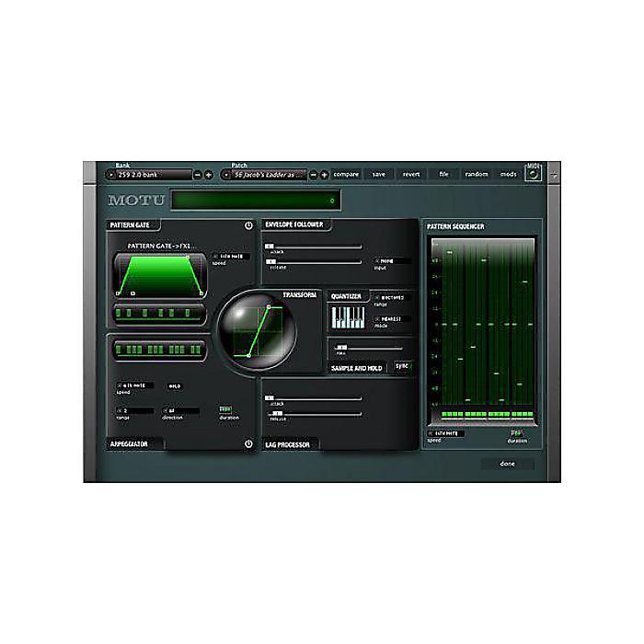Screen dimensions: 644x644
Task: Toggle first step in Arpeggiator step row
Action: tap(119, 350)
